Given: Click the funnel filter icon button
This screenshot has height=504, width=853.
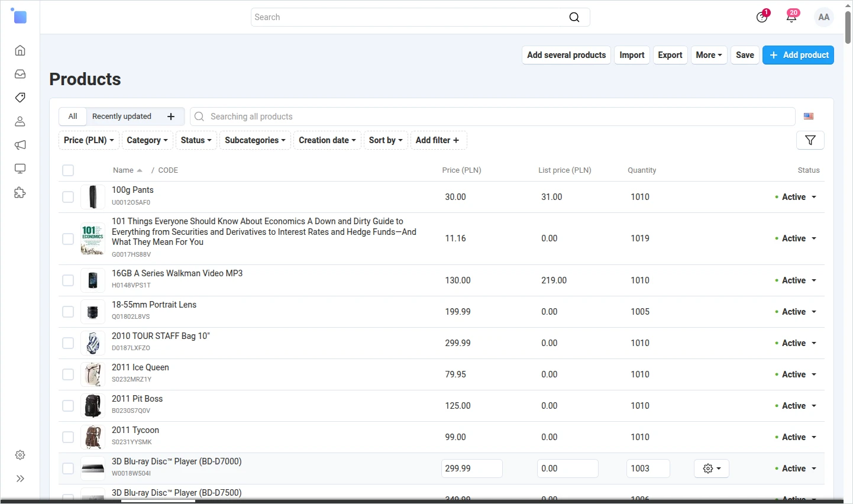Looking at the screenshot, I should tap(810, 140).
